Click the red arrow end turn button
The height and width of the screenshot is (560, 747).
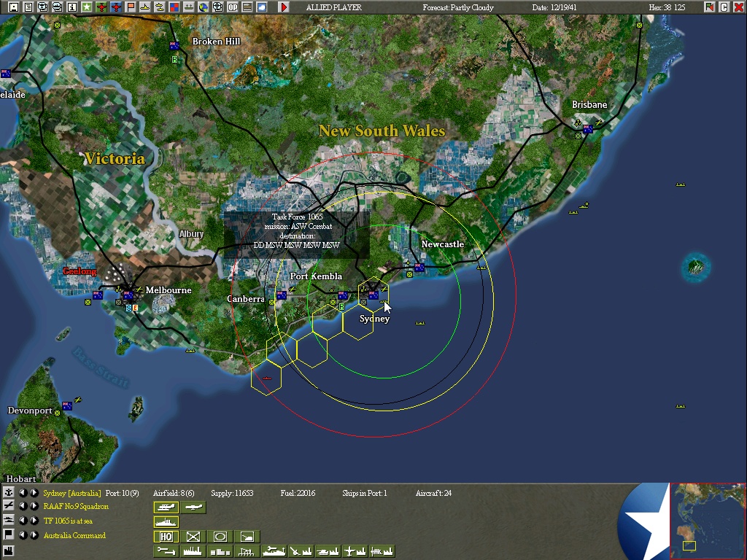pos(284,7)
